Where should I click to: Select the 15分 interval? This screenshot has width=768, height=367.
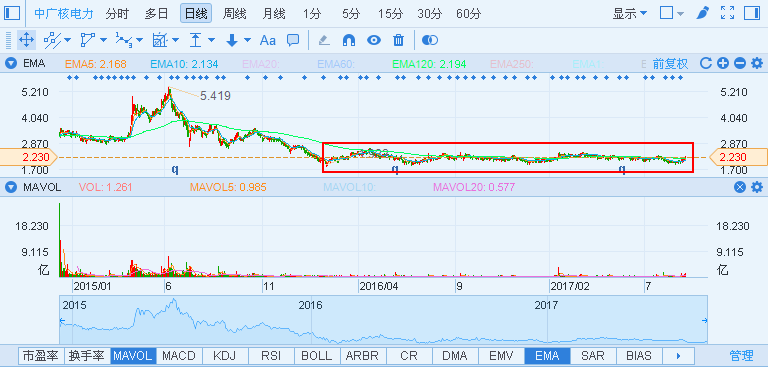pos(390,14)
